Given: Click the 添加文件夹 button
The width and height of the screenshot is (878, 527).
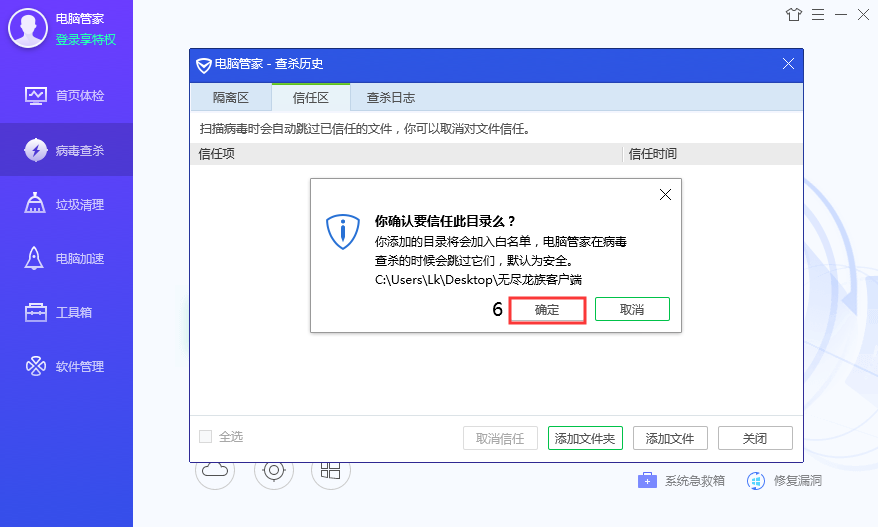Looking at the screenshot, I should click(585, 439).
